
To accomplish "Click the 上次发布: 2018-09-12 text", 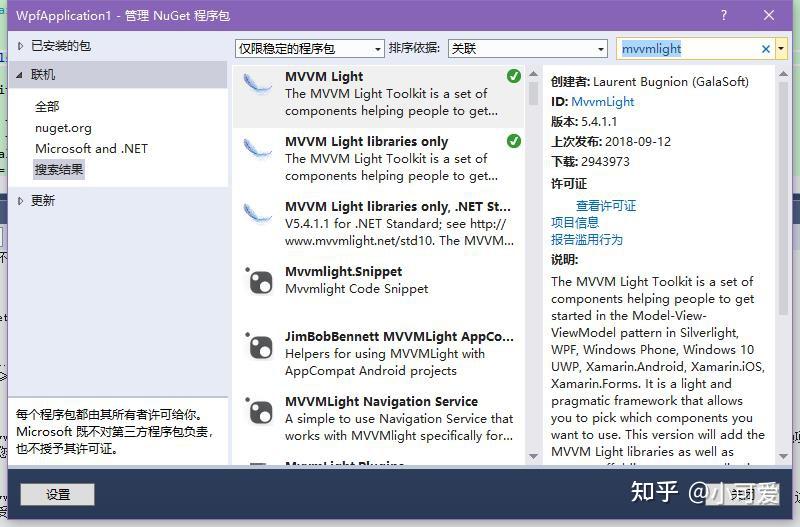I will tap(611, 142).
